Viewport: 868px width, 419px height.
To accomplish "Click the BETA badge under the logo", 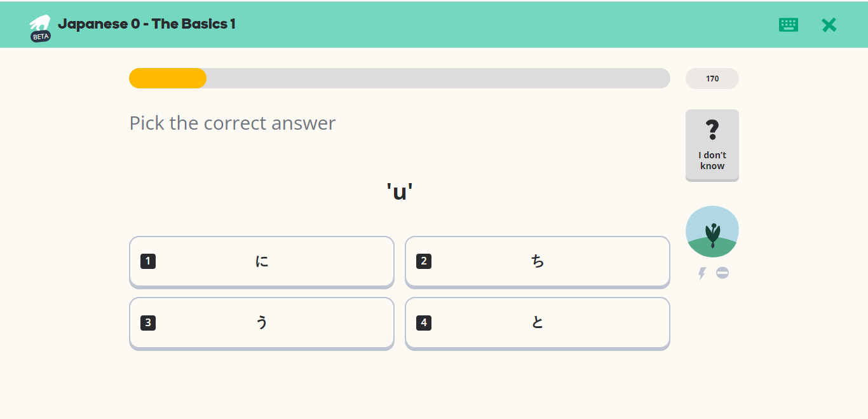I will (41, 36).
